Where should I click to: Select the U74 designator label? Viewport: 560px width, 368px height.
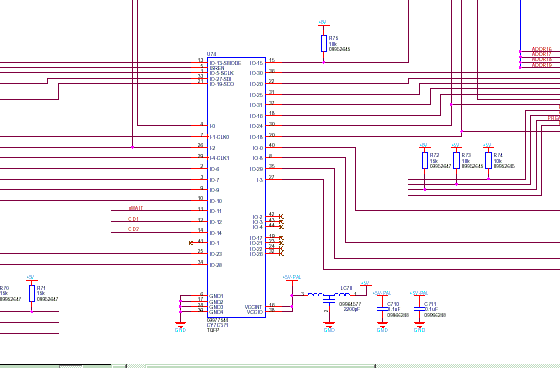point(211,54)
